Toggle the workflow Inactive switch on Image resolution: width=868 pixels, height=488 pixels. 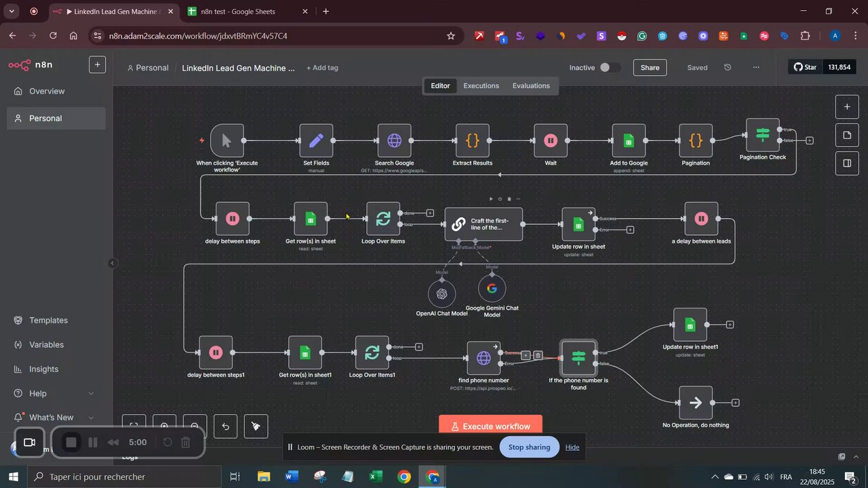[x=610, y=68]
